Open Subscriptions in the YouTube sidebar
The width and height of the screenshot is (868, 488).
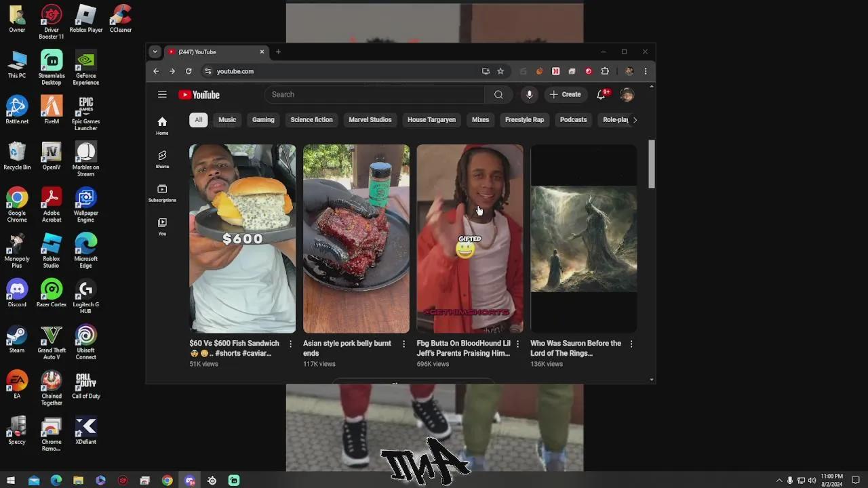(162, 193)
